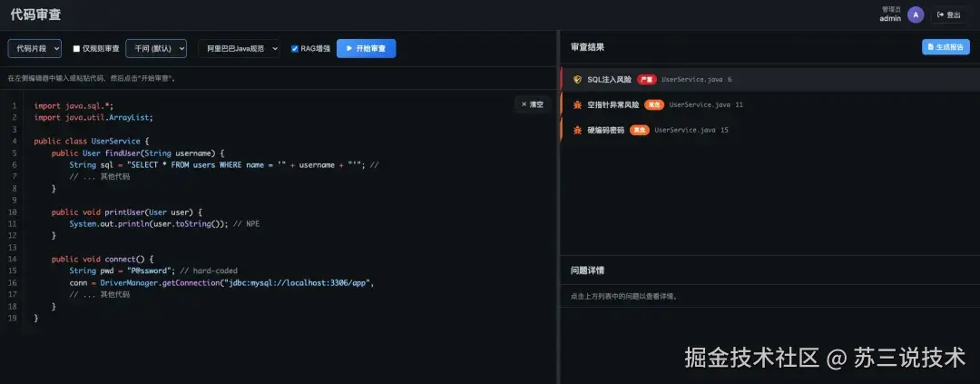Clear the editor with 清空 button
Screen dimensions: 980x384
pyautogui.click(x=533, y=104)
